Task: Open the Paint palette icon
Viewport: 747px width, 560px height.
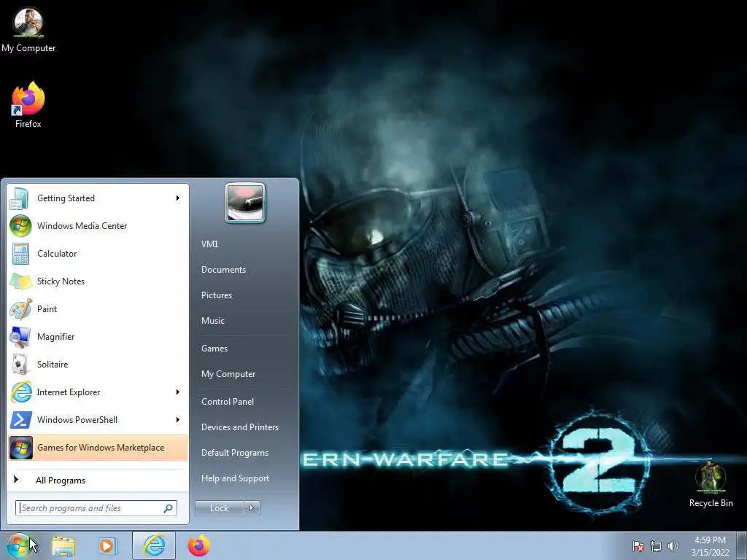Action: (x=20, y=308)
